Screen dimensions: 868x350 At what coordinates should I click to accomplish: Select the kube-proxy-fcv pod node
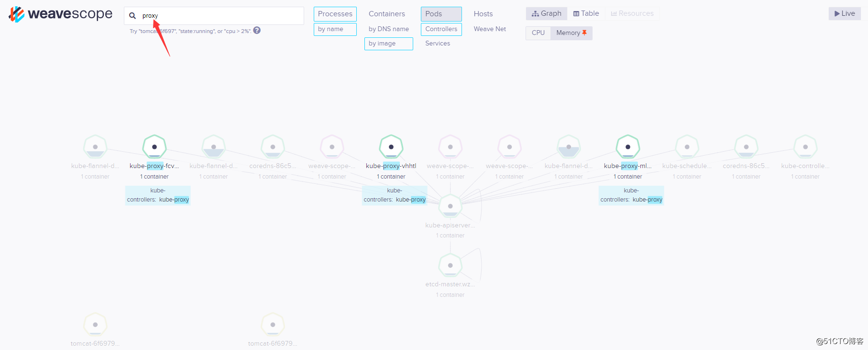click(154, 147)
